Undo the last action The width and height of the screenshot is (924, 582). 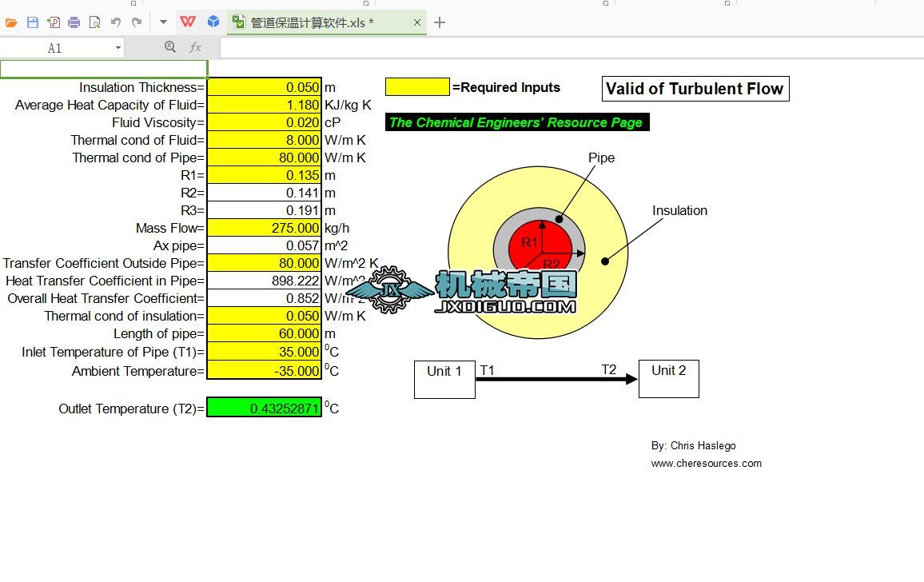click(x=116, y=22)
